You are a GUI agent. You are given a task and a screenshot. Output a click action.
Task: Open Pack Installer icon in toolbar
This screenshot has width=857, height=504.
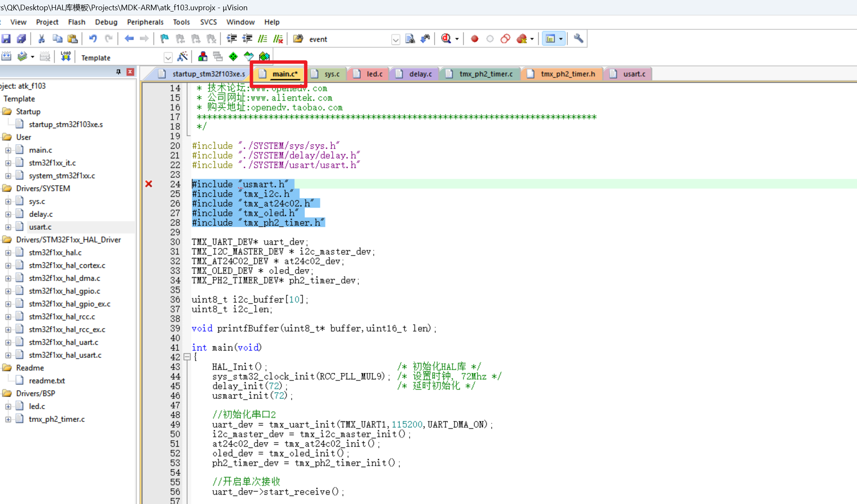pos(265,56)
